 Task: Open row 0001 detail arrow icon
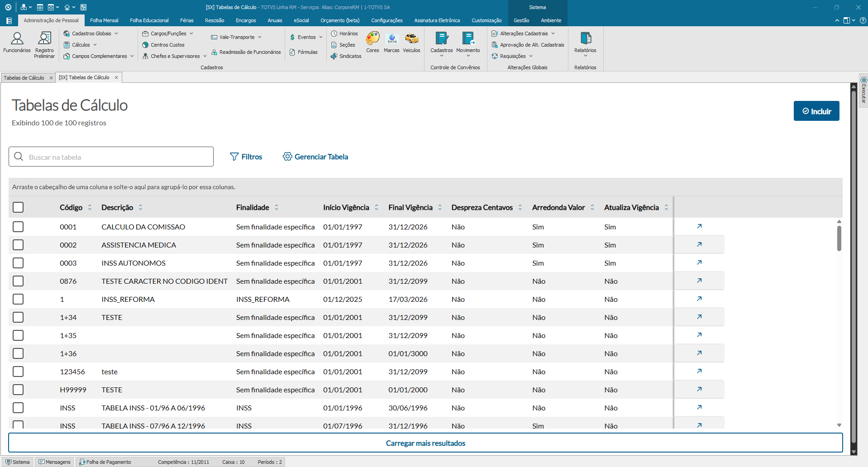[x=699, y=226]
